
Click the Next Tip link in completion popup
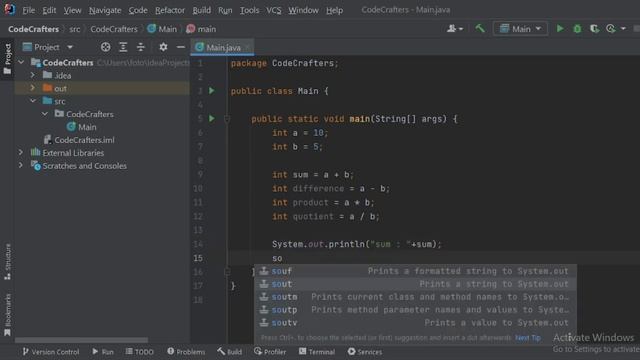click(528, 338)
